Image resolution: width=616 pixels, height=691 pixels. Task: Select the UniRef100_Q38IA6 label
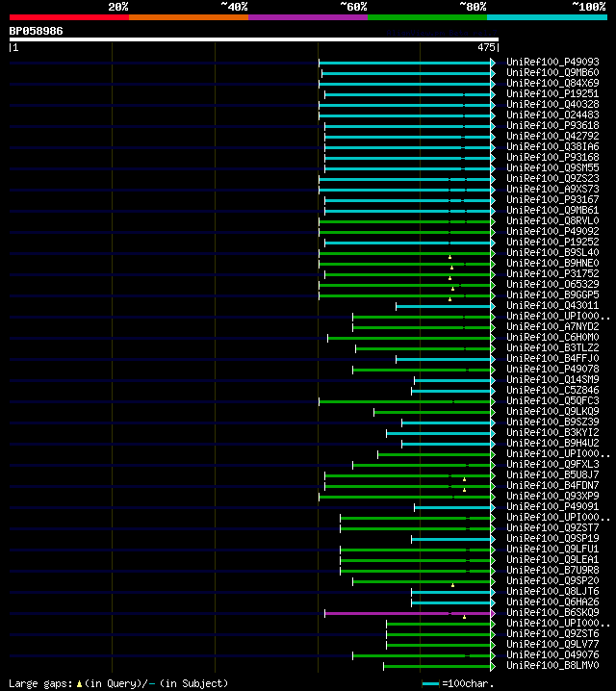pos(552,146)
